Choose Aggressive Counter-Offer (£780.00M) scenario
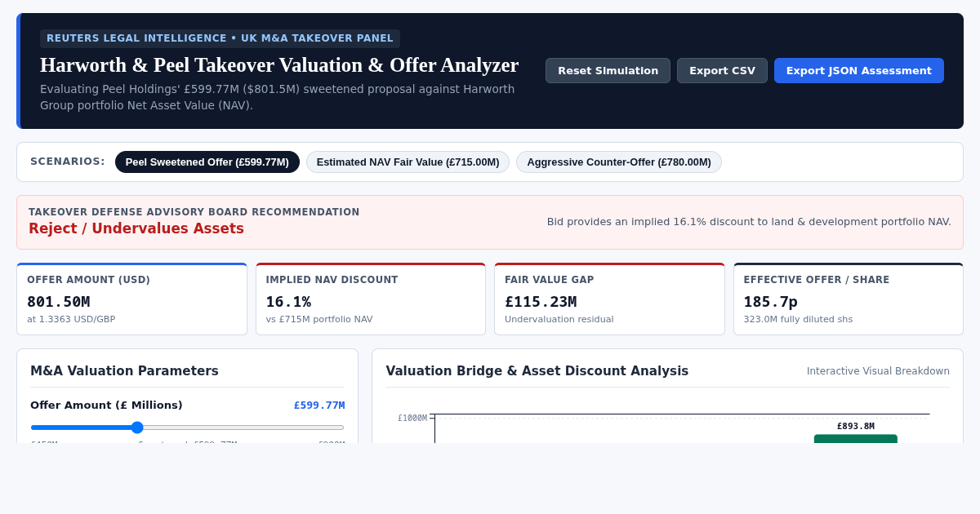The width and height of the screenshot is (980, 514). click(619, 162)
